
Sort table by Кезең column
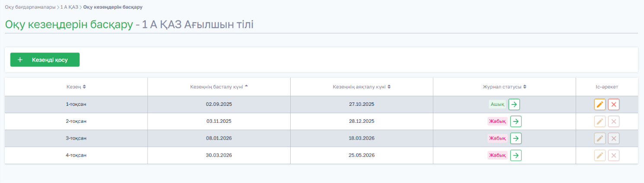tap(76, 87)
